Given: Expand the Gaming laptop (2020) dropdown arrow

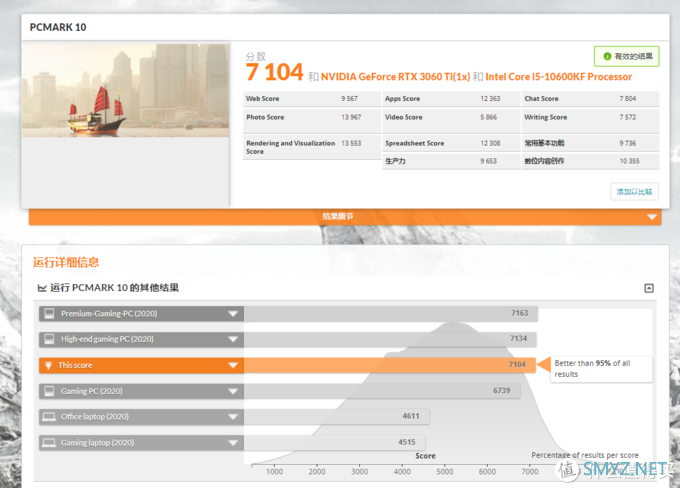Looking at the screenshot, I should coord(233,443).
